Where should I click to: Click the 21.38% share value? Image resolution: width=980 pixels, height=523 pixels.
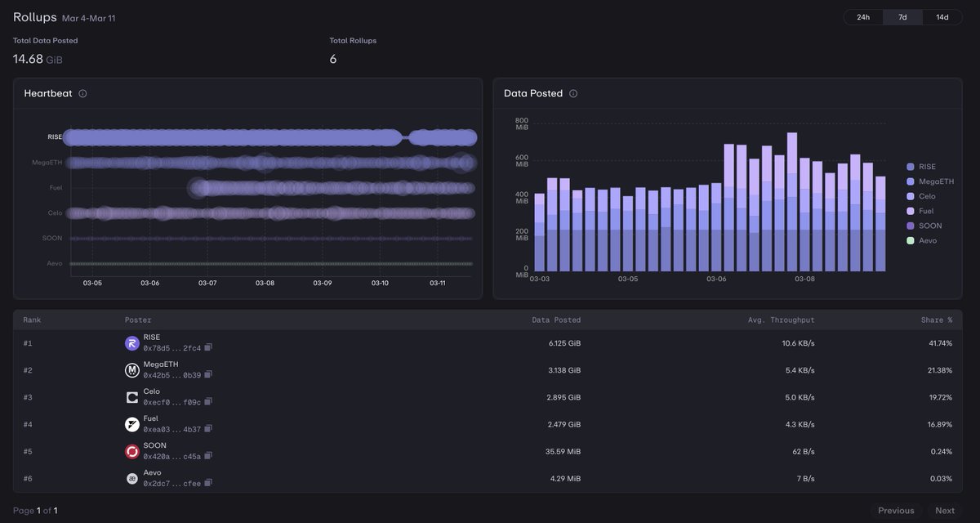coord(940,370)
